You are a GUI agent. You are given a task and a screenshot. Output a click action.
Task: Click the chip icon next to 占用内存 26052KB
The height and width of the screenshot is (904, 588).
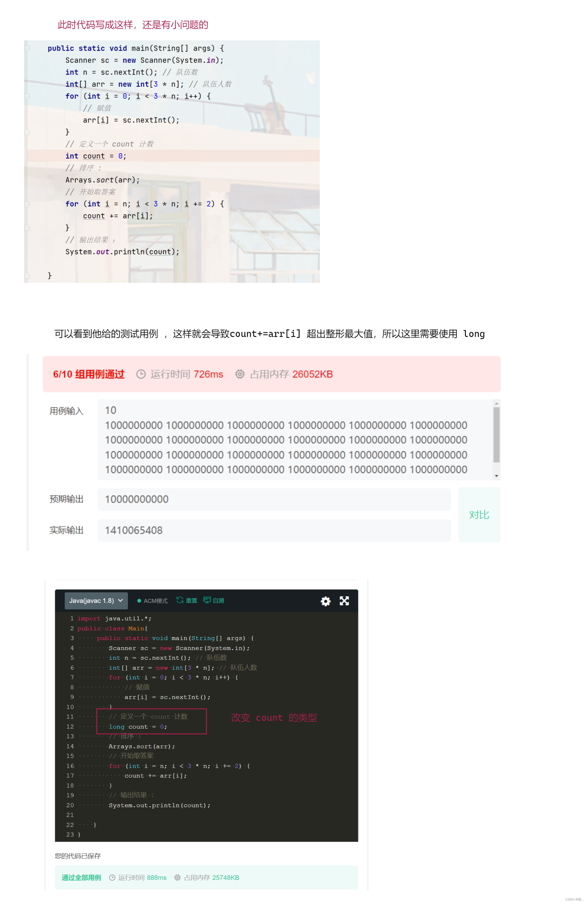(x=240, y=374)
